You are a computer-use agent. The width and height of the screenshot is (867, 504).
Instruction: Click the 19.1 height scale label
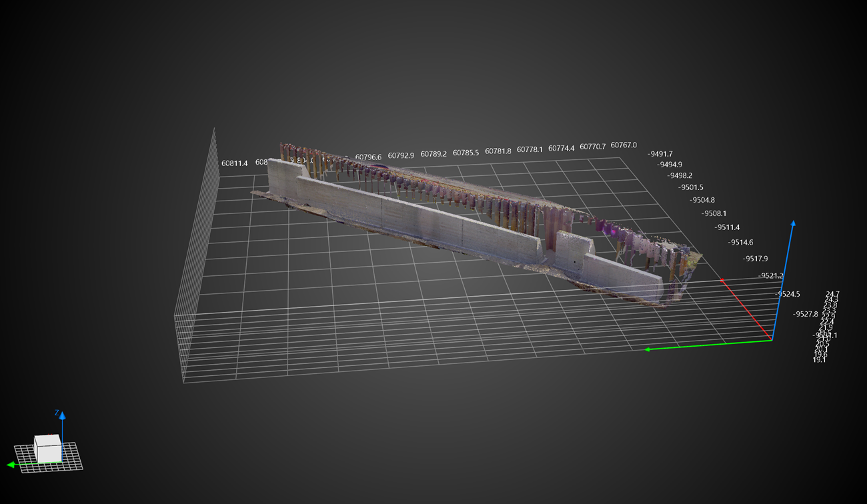click(819, 359)
